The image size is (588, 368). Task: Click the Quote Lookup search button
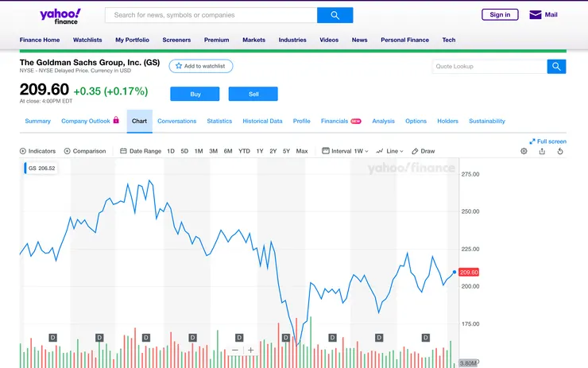point(556,67)
